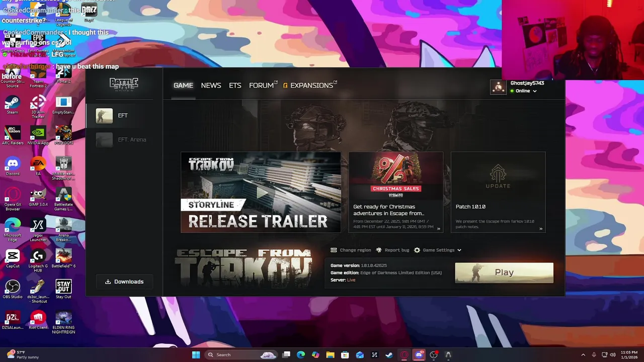Show hidden system tray icons
Image resolution: width=644 pixels, height=362 pixels.
coord(583,354)
